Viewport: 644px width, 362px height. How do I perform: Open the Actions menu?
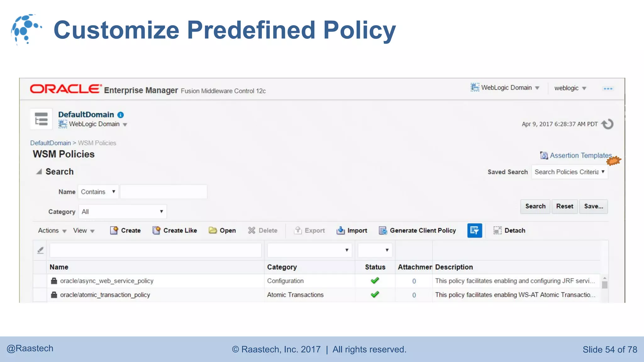point(52,231)
